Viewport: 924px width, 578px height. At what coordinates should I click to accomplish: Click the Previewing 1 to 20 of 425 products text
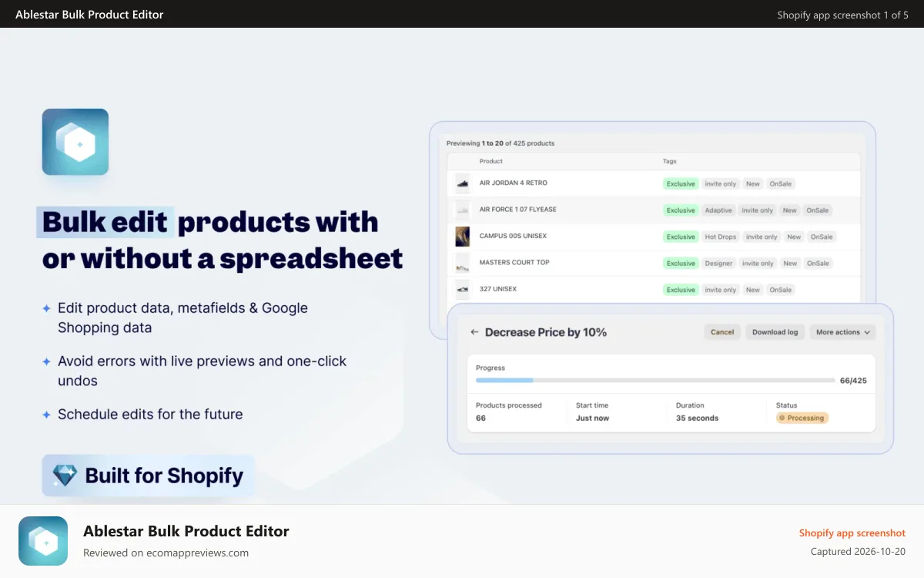click(500, 143)
